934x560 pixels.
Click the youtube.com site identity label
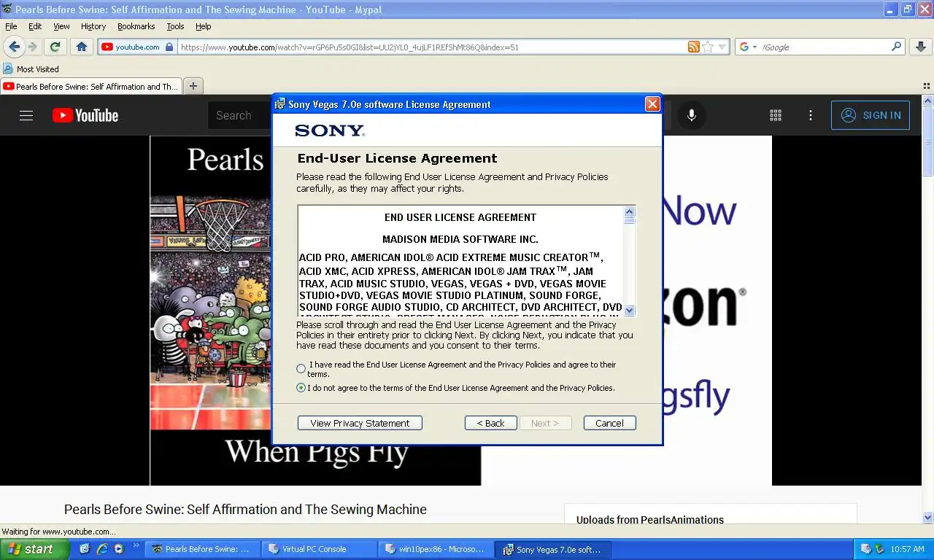137,47
